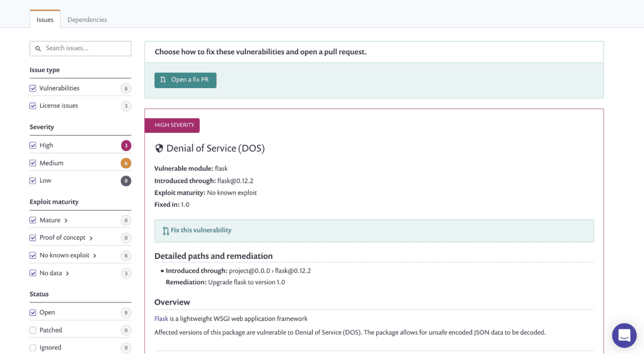The height and width of the screenshot is (354, 644).
Task: Click the Open status count badge
Action: click(126, 313)
